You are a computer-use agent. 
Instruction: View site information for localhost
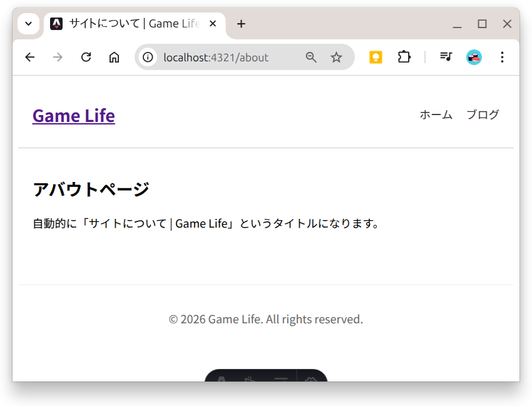[x=148, y=58]
